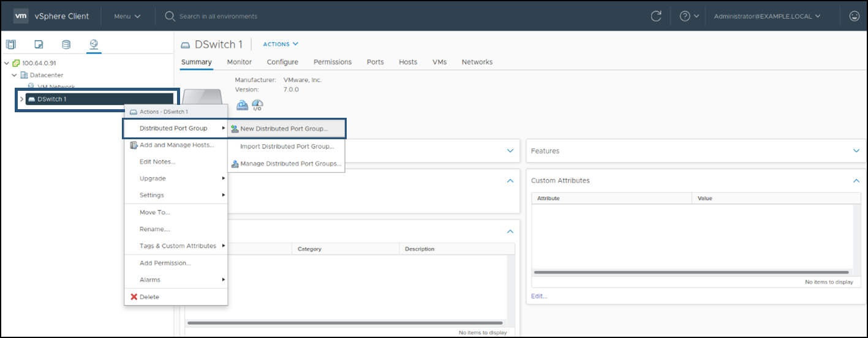Screen dimensions: 868x338
Task: Click the network resource pool icon under Version
Action: [x=242, y=105]
